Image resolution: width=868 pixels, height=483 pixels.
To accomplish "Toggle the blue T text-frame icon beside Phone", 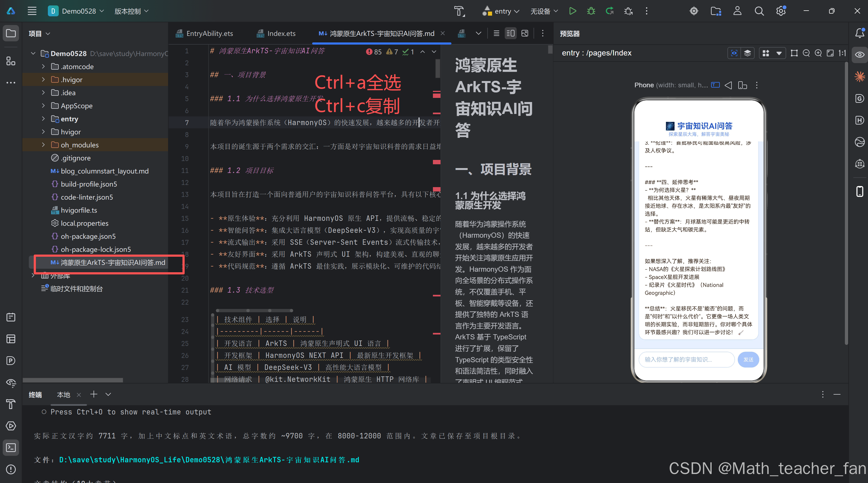I will pos(715,85).
